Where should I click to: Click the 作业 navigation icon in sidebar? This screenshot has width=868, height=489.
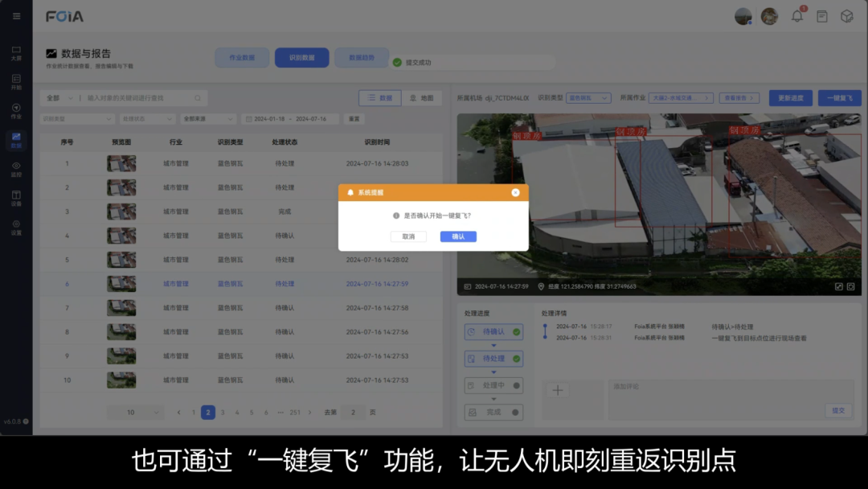(16, 110)
